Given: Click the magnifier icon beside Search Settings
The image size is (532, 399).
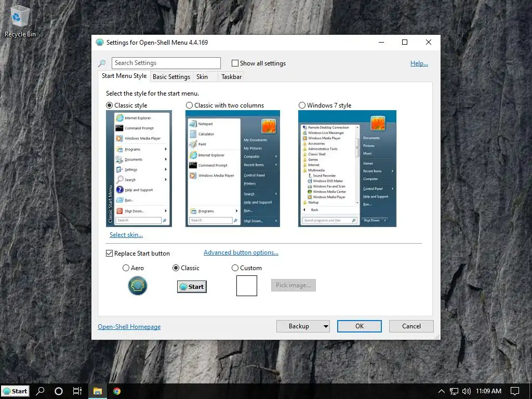Looking at the screenshot, I should [102, 63].
